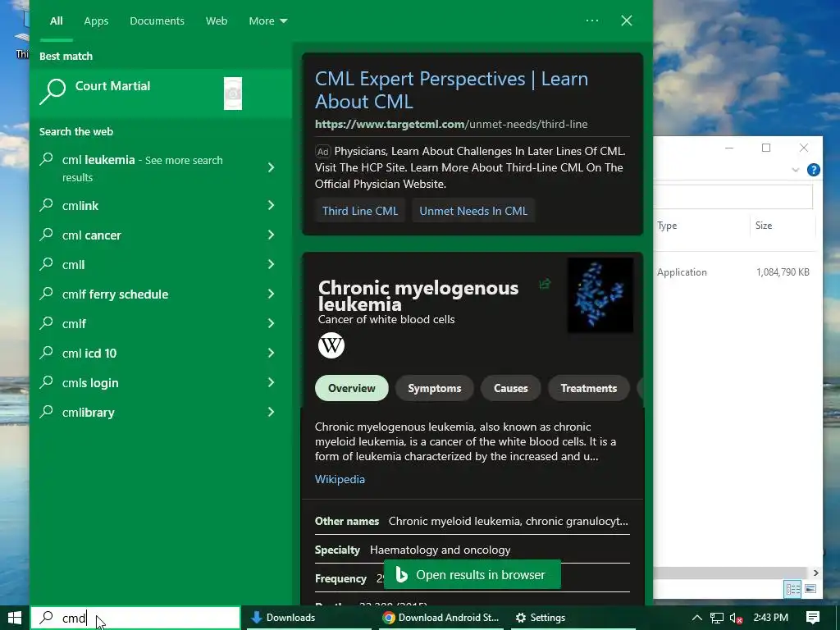
Task: Expand the cml leukemia suggestion arrow
Action: coord(271,167)
